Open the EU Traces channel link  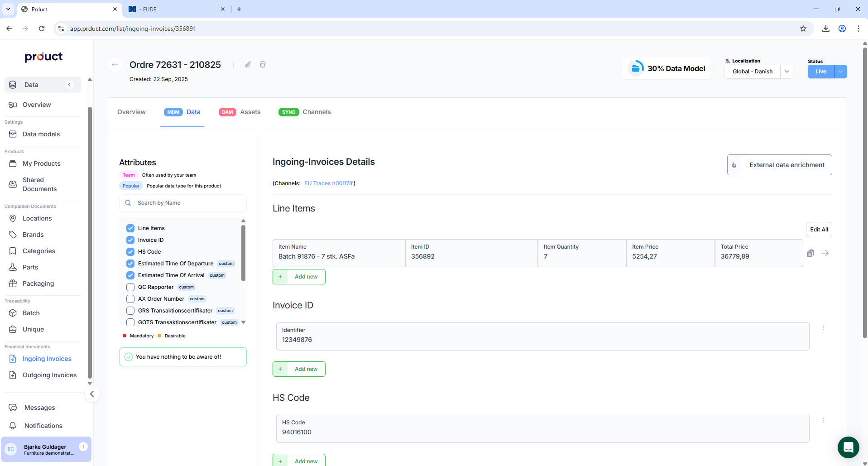[x=328, y=183]
